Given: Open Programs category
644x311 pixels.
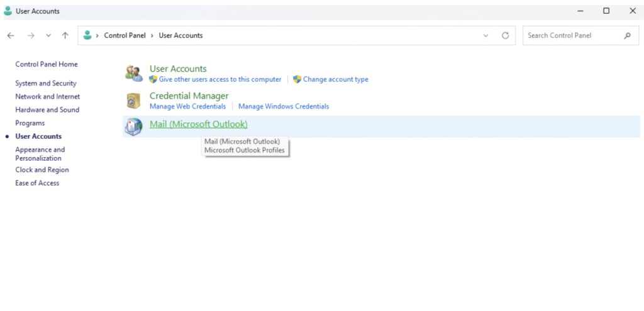Looking at the screenshot, I should point(30,123).
